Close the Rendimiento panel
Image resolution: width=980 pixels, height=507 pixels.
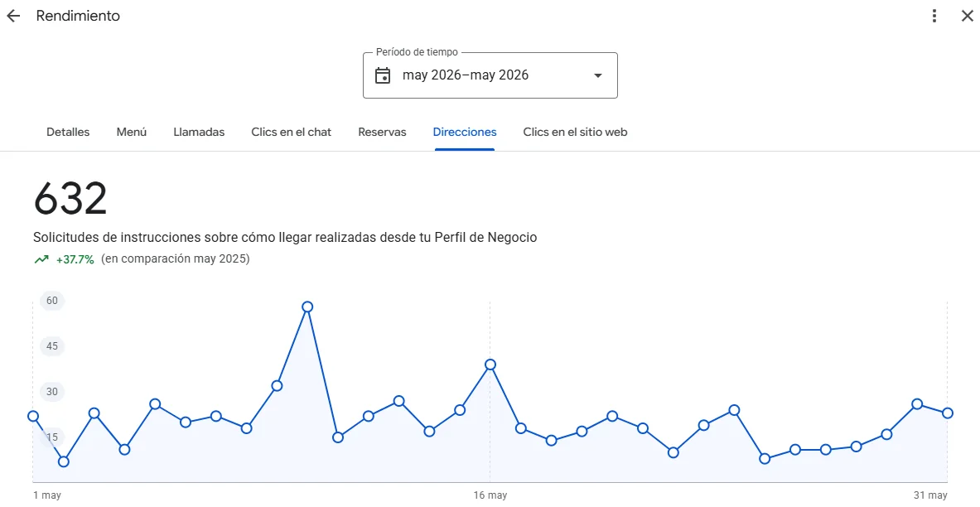coord(967,17)
